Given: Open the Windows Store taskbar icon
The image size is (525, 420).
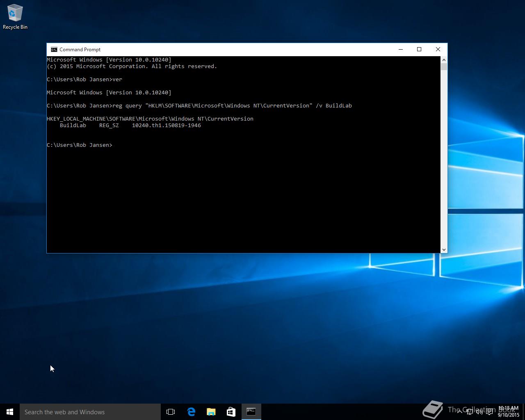Looking at the screenshot, I should coord(231,412).
